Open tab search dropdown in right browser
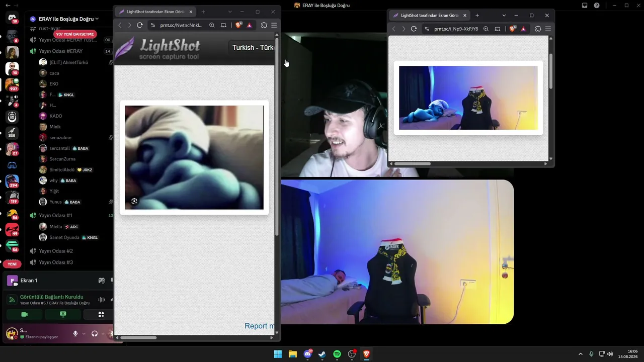 (504, 16)
